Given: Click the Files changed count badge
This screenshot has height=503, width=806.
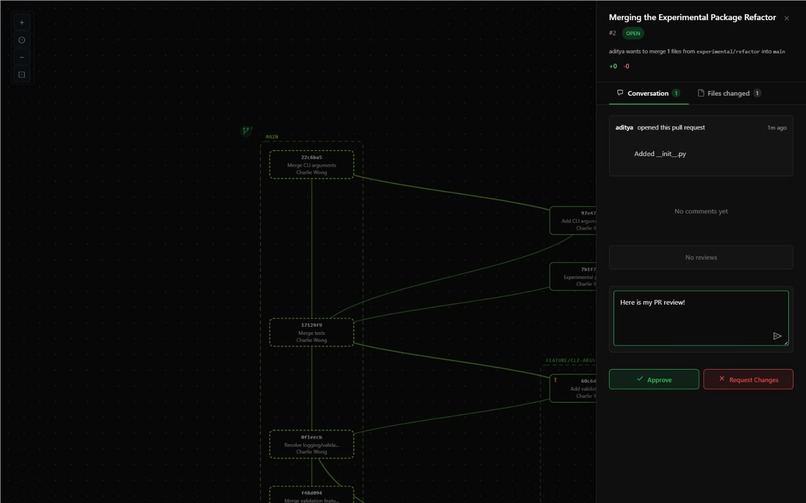Looking at the screenshot, I should click(757, 93).
